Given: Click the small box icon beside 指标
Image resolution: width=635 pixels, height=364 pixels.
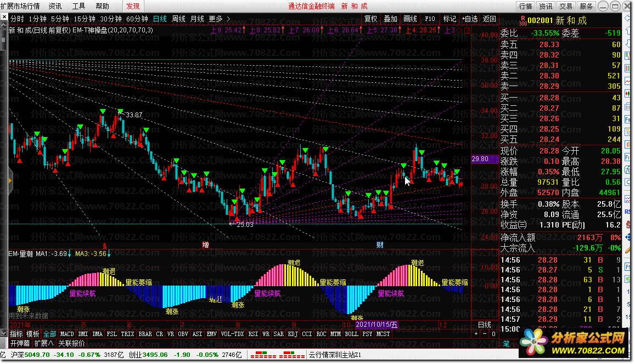Looking at the screenshot, I should 4,334.
